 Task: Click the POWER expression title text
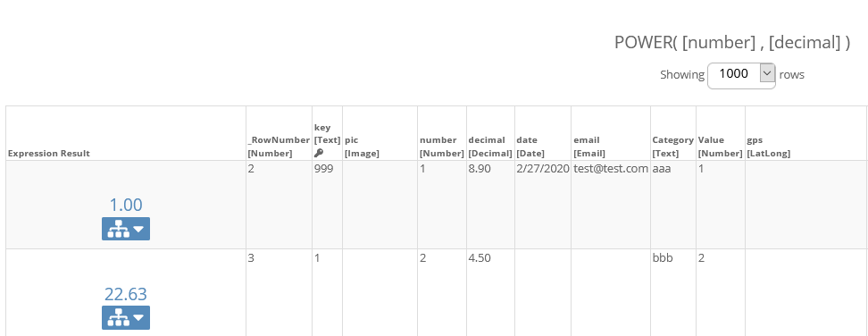click(732, 42)
